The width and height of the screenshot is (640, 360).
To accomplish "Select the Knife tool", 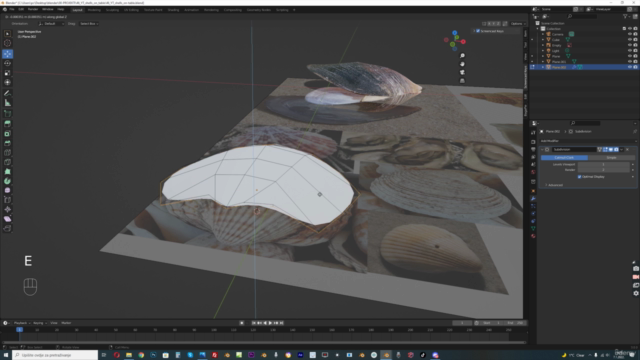I will 7,162.
